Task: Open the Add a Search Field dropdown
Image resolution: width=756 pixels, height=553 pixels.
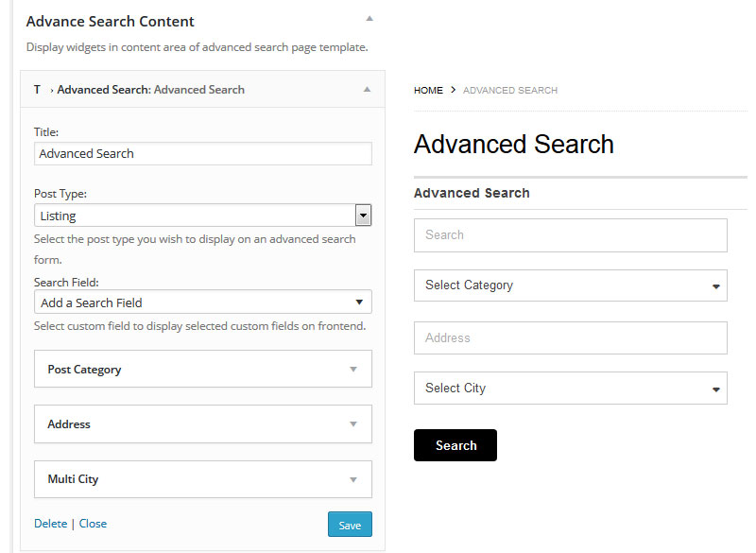Action: pos(203,302)
